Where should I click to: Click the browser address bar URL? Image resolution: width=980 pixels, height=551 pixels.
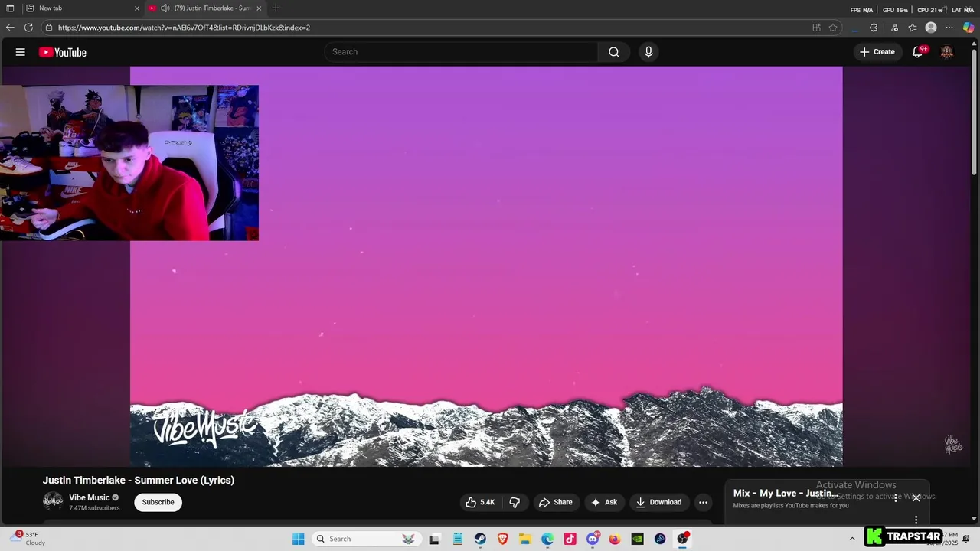pos(184,28)
